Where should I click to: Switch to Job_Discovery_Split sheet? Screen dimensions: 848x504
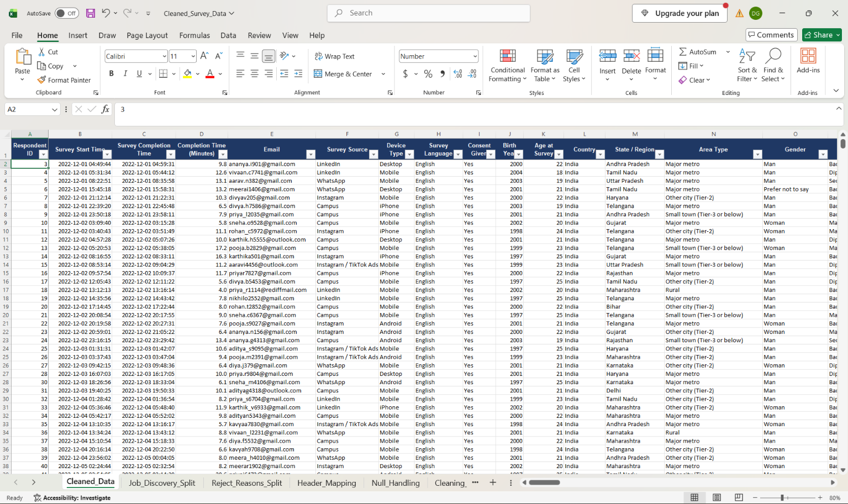pyautogui.click(x=162, y=483)
